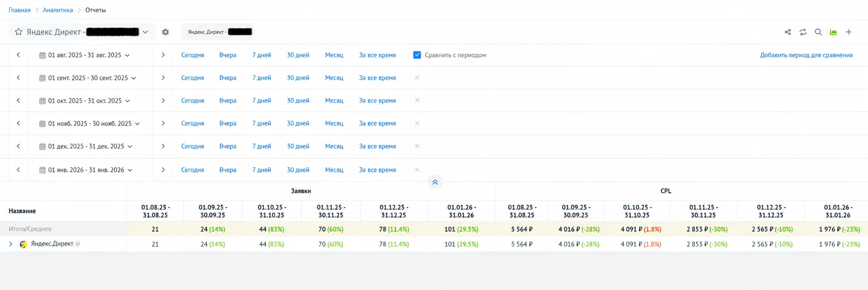Go to next period for December 2025 row
Image resolution: width=868 pixels, height=290 pixels.
pyautogui.click(x=163, y=146)
